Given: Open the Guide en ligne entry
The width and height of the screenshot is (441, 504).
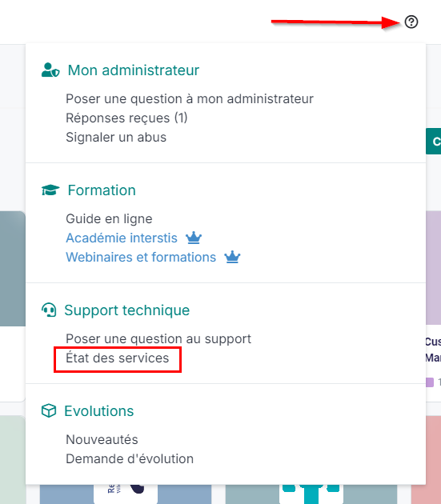Looking at the screenshot, I should pos(109,219).
